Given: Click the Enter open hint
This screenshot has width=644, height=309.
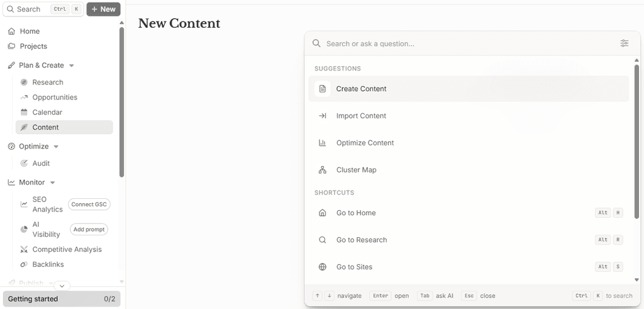Looking at the screenshot, I should pyautogui.click(x=389, y=296).
